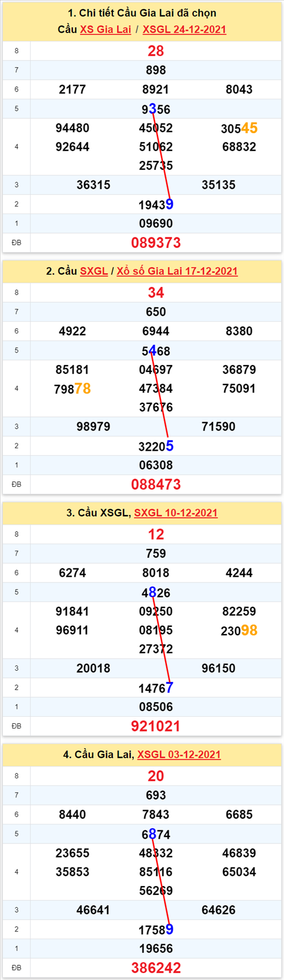Select number 6874 in fourth table
Image resolution: width=284 pixels, height=980 pixels.
click(x=156, y=835)
